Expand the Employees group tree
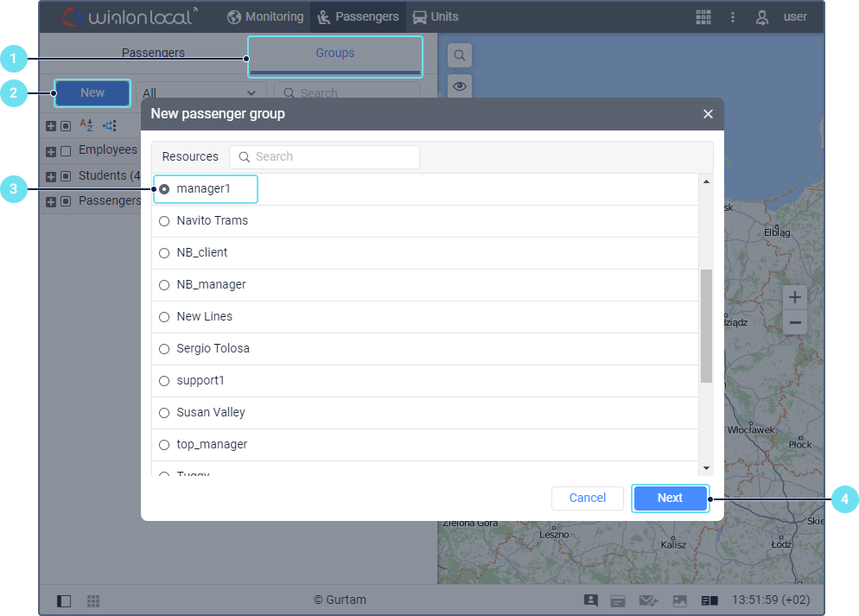Screen dimensions: 859x616 coord(51,152)
